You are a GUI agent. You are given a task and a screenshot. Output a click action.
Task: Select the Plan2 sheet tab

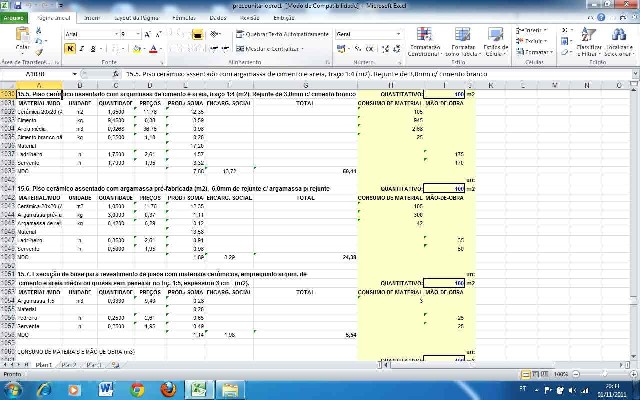[69, 365]
